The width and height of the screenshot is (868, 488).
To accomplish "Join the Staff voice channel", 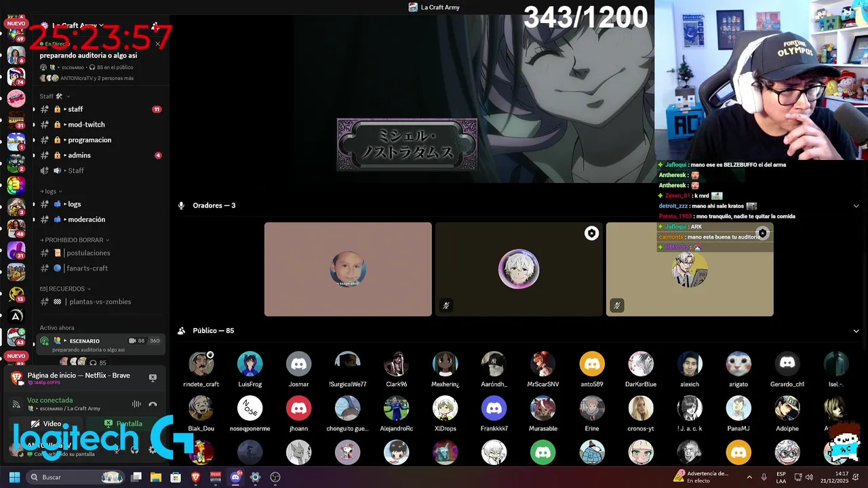I will pos(100,171).
